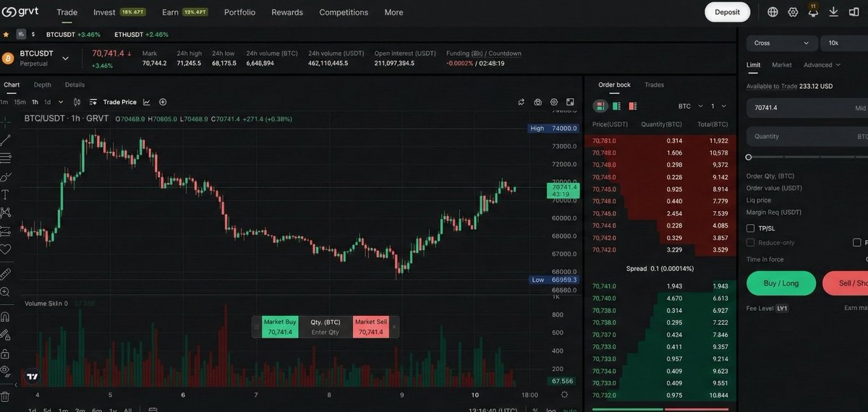The image size is (868, 412).
Task: Toggle lock all drawing tools
Action: pos(5,354)
